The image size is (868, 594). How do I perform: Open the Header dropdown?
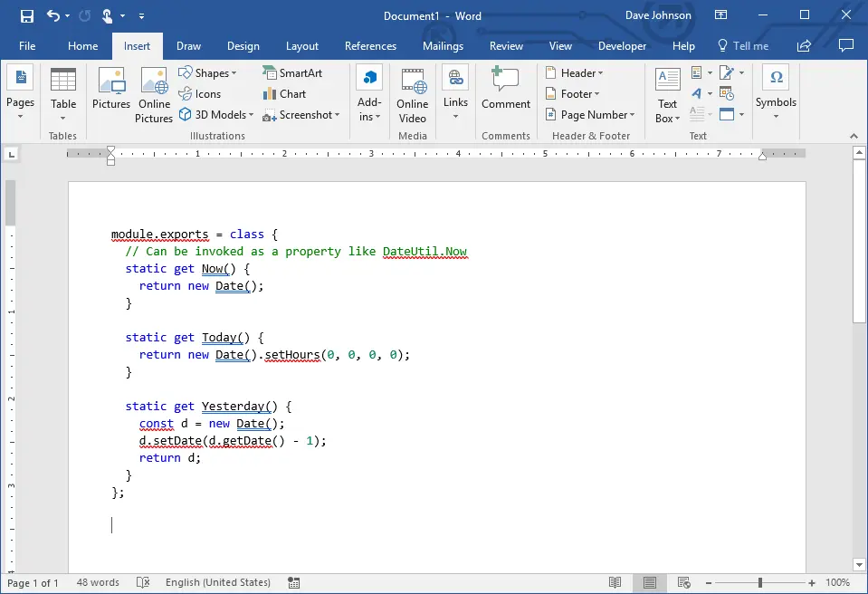coord(575,73)
